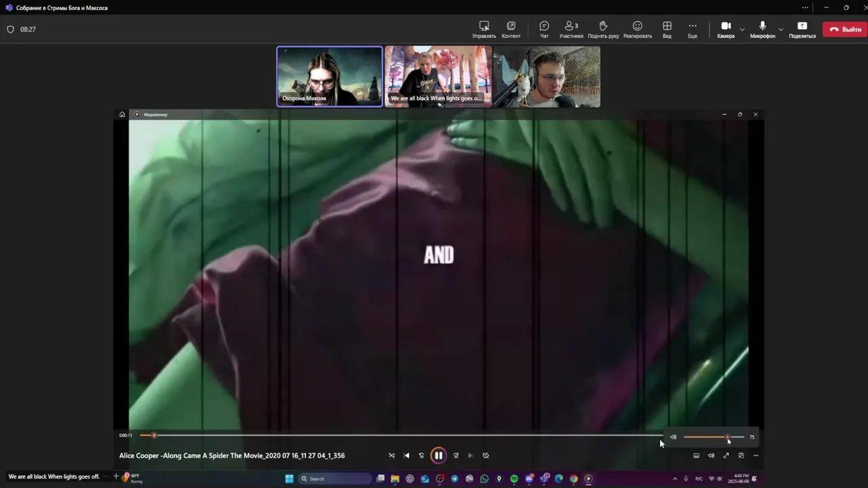
Task: Open the weather widget showing Sunny
Action: pyautogui.click(x=133, y=478)
